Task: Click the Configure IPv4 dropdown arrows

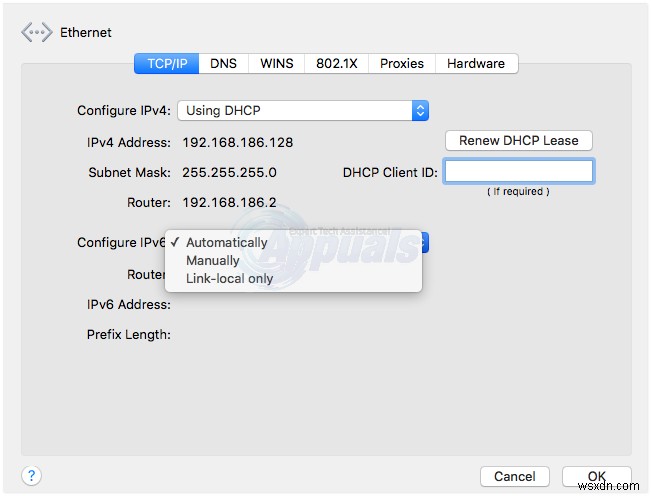Action: tap(420, 110)
